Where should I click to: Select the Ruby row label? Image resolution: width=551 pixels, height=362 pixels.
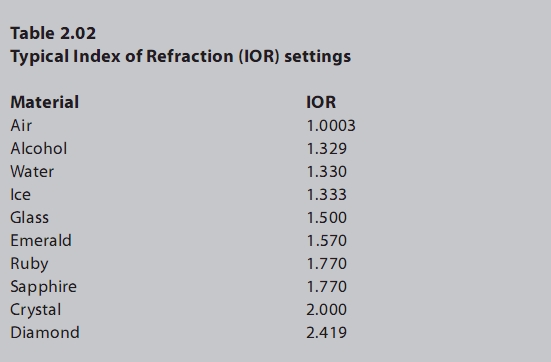pyautogui.click(x=29, y=264)
